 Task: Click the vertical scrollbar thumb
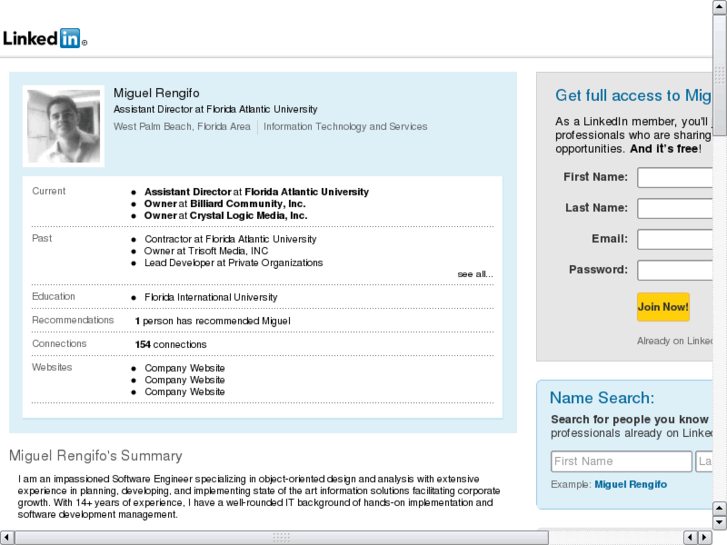click(719, 76)
